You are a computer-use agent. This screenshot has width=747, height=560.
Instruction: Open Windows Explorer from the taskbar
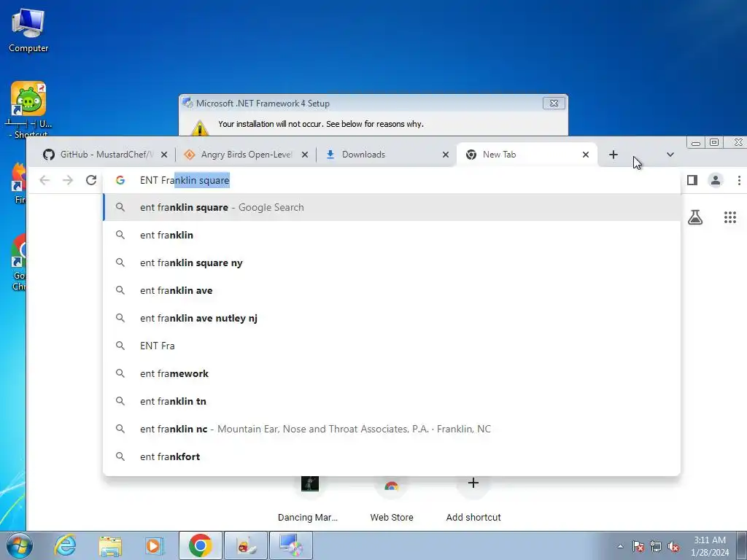coord(109,545)
